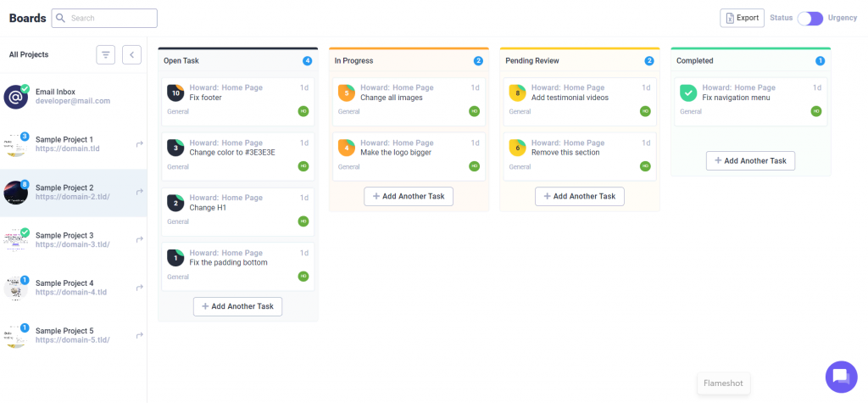Focus the Boards search field
Viewport: 868px width, 403px height.
(104, 18)
